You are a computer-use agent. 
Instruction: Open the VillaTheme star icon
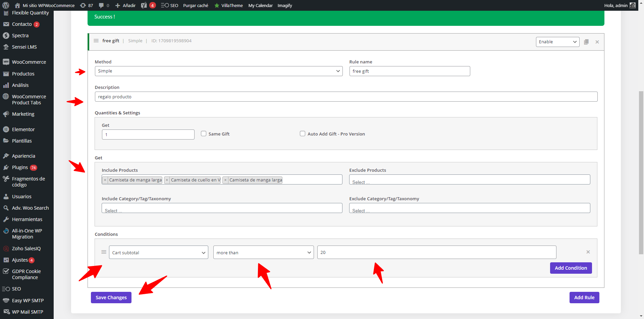[x=217, y=5]
